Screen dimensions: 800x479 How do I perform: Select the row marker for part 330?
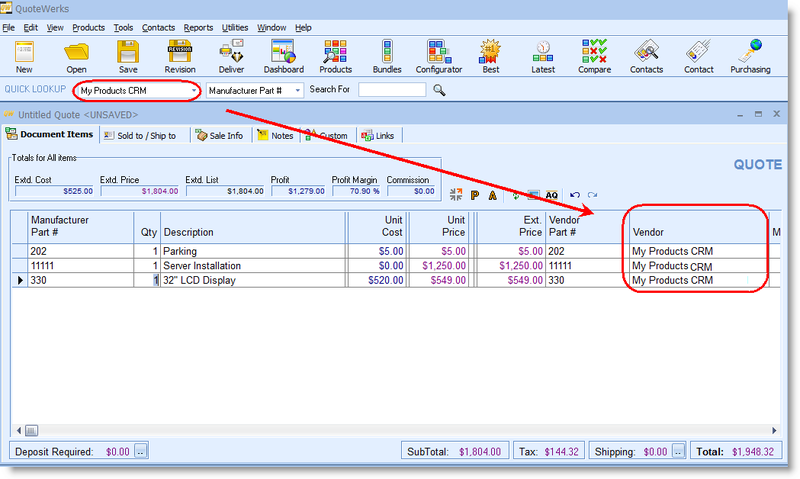20,280
